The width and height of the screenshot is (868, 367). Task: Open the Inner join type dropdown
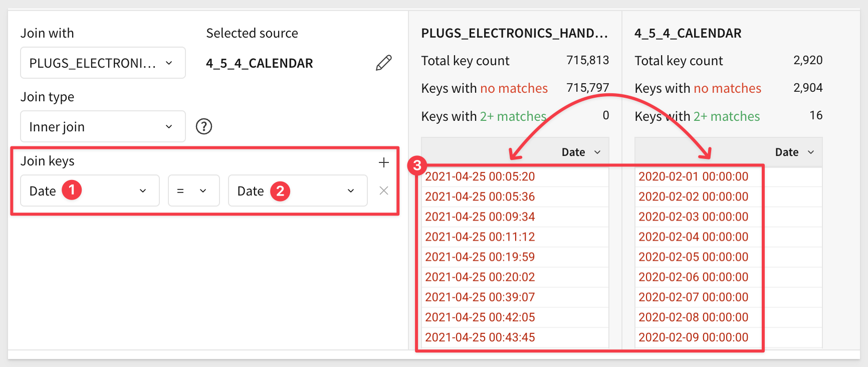103,127
